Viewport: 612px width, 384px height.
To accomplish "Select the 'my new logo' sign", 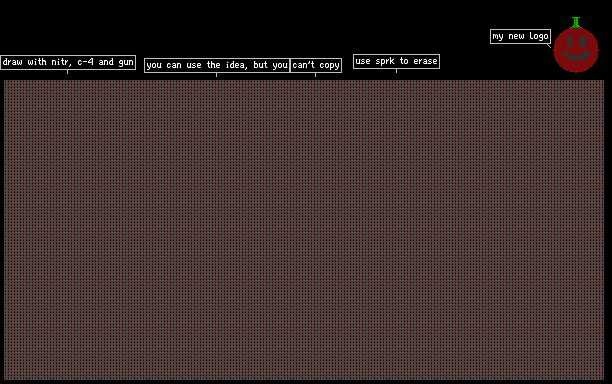I will [x=520, y=36].
